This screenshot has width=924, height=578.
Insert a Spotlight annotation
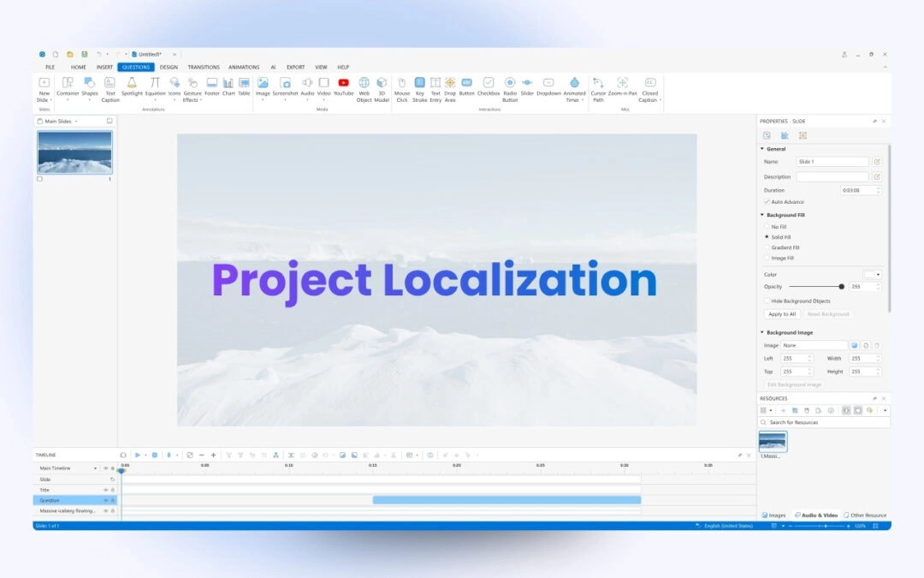(132, 86)
